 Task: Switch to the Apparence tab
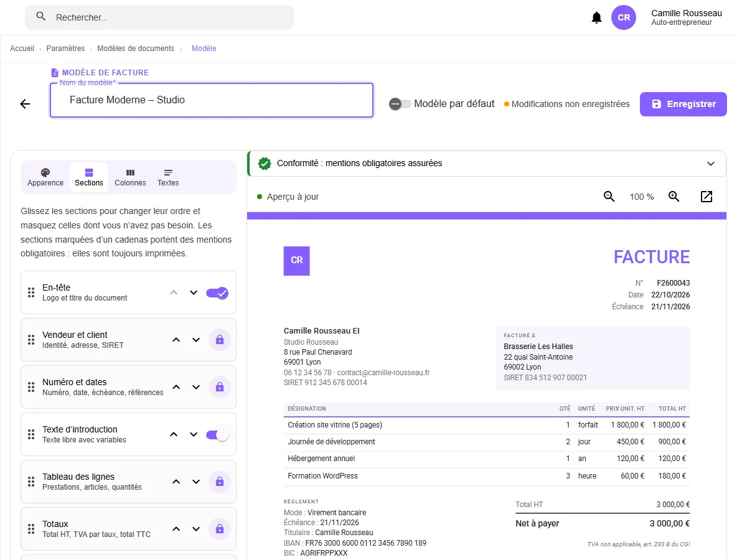[45, 177]
